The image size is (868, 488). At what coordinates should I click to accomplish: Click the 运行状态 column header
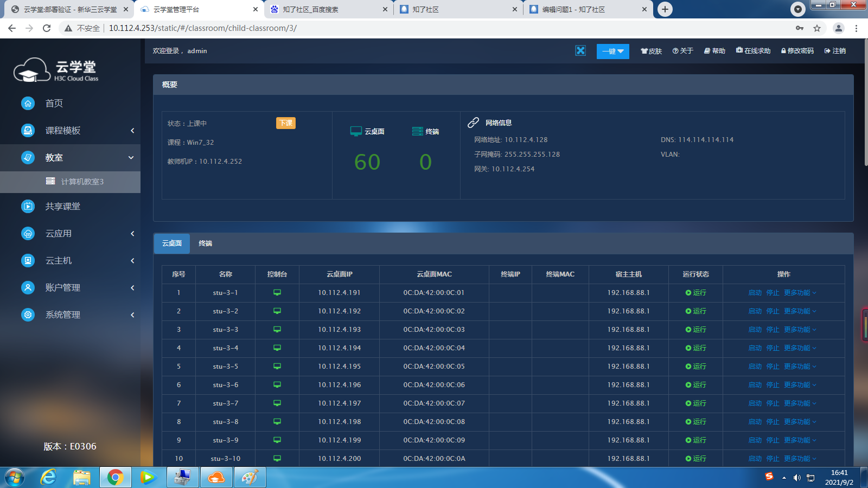pos(695,274)
